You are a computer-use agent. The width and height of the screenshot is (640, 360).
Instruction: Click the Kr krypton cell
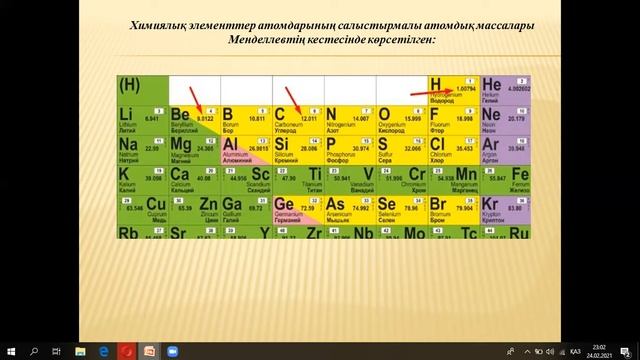point(506,210)
